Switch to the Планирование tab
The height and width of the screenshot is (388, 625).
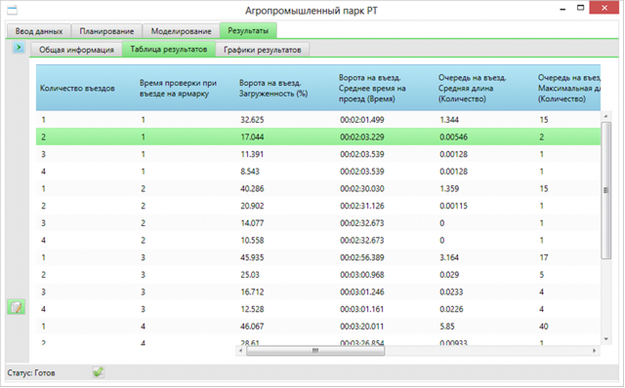coord(106,31)
